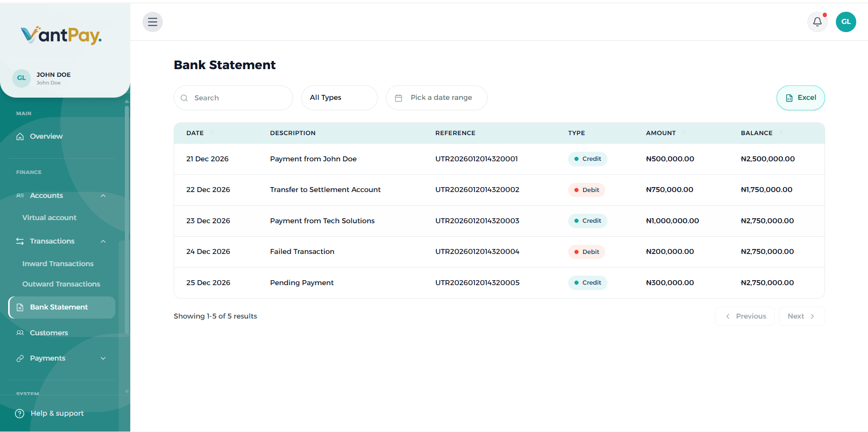Collapse the Accounts section chevron
868x432 pixels.
tap(103, 196)
